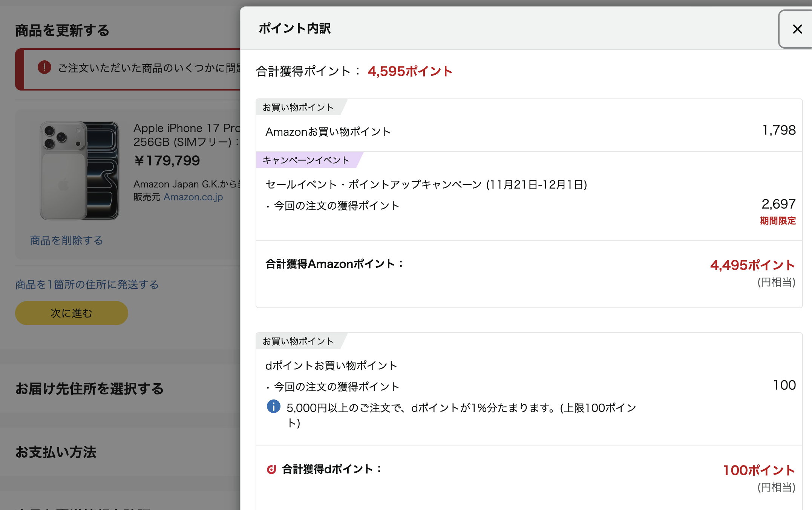Screen dimensions: 812x510
Task: Click the red d point logo icon
Action: [x=271, y=469]
